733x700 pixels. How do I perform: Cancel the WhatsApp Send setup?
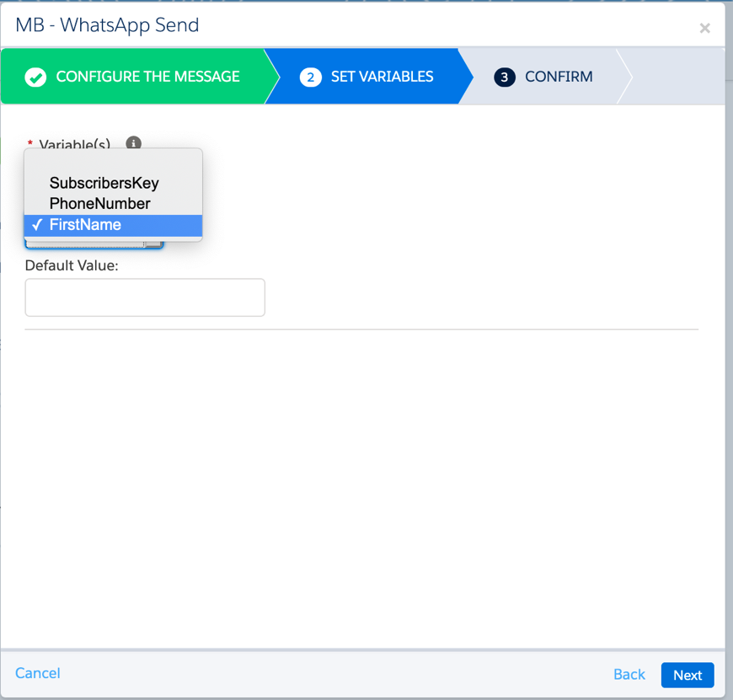click(x=38, y=673)
